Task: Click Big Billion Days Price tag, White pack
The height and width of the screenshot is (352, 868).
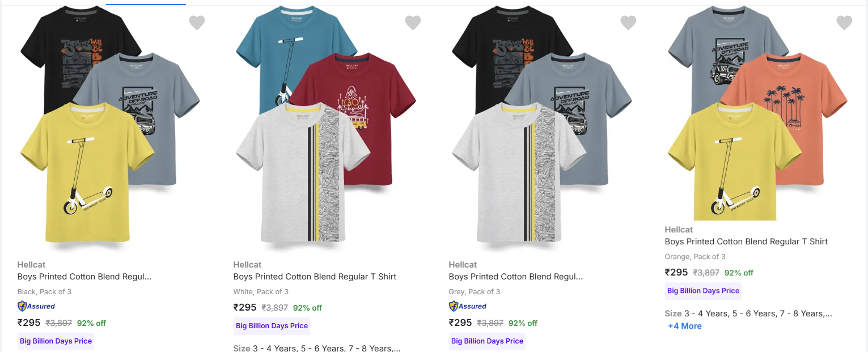Action: pyautogui.click(x=272, y=326)
